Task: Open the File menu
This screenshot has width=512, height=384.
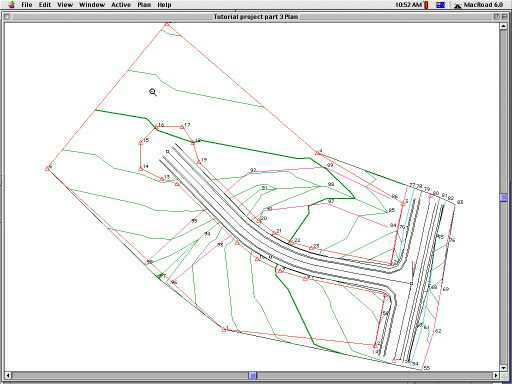Action: pos(27,5)
